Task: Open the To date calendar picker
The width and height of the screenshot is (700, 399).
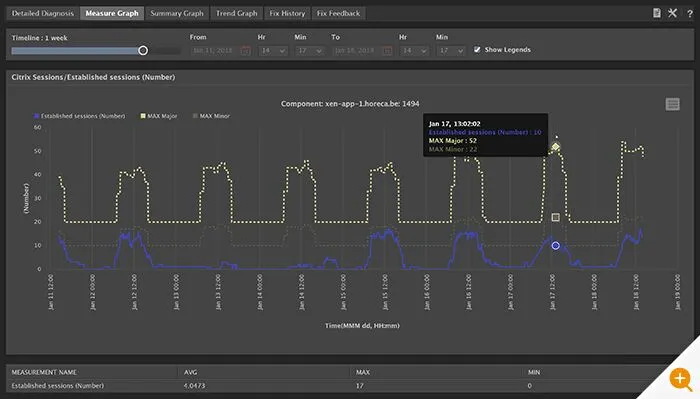Action: [x=388, y=50]
